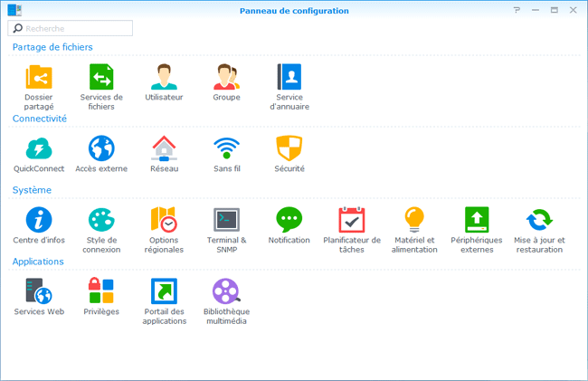Open Sans fil wireless settings
This screenshot has width=588, height=381.
(226, 148)
